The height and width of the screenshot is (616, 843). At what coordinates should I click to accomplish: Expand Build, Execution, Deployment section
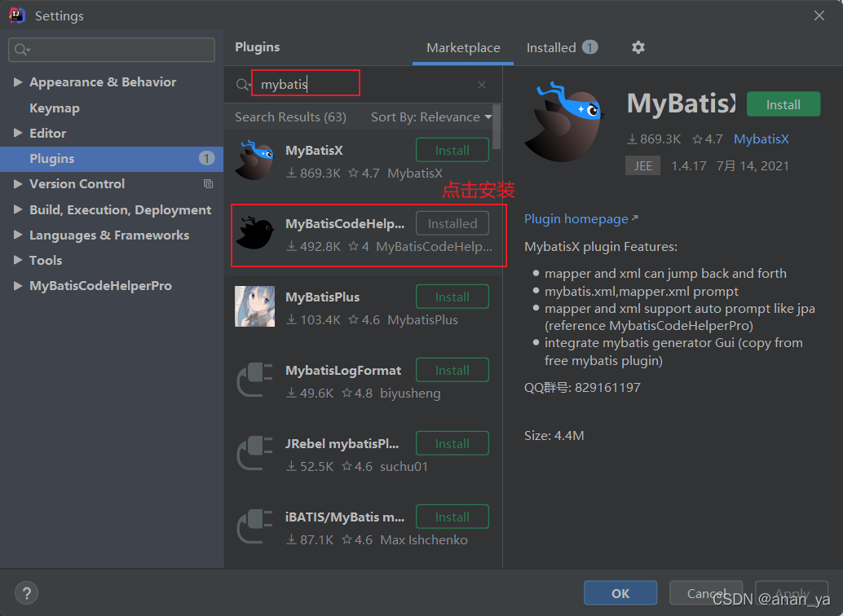18,209
